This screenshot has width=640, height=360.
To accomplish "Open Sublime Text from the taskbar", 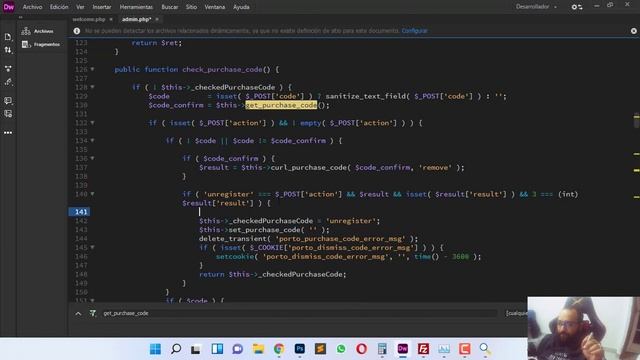I will click(x=320, y=349).
